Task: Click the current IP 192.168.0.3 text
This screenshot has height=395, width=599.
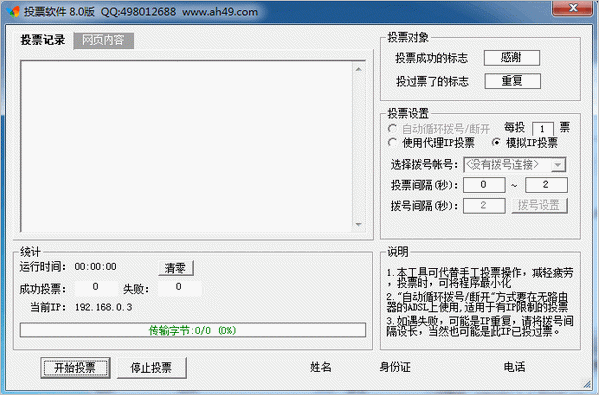Action: click(x=104, y=307)
